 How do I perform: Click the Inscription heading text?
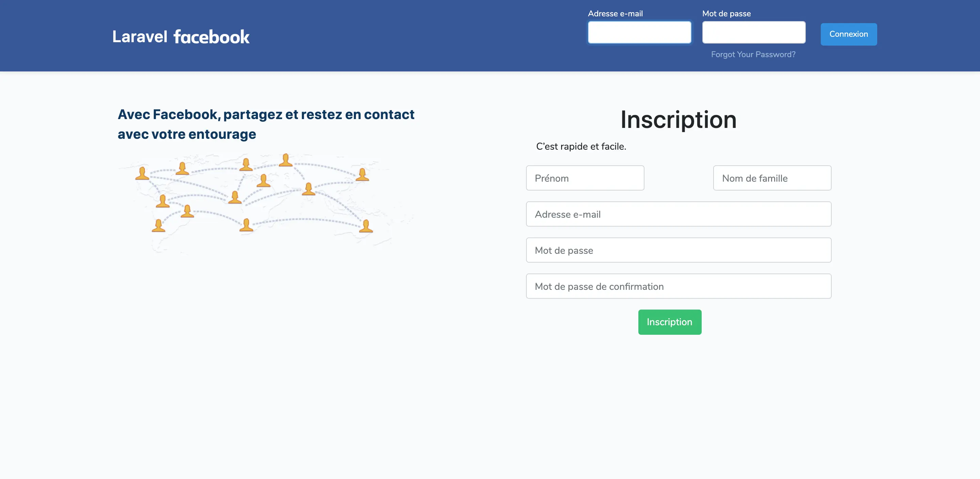click(678, 120)
